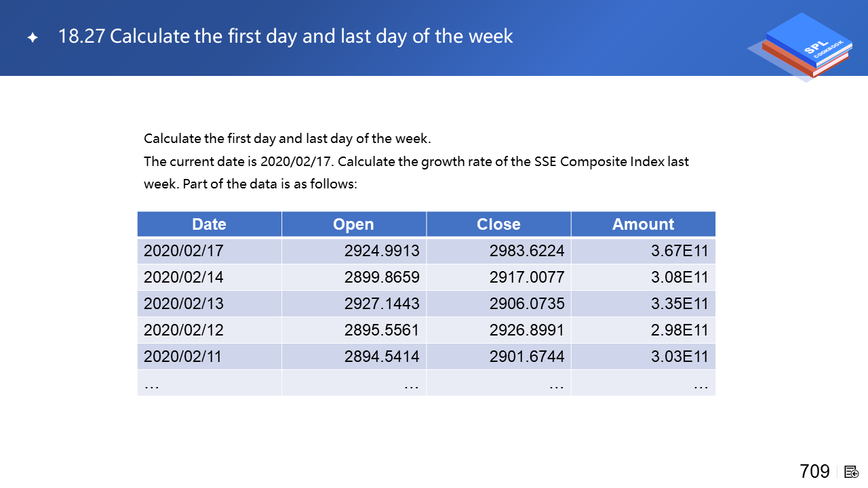The height and width of the screenshot is (488, 868).
Task: Click the star bullet before the title
Action: (33, 38)
